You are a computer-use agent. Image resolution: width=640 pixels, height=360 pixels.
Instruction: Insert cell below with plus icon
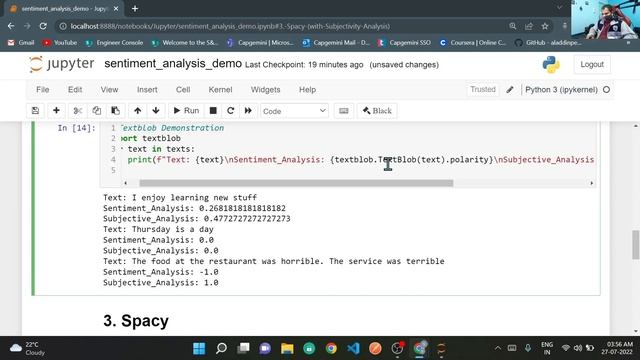coord(56,111)
